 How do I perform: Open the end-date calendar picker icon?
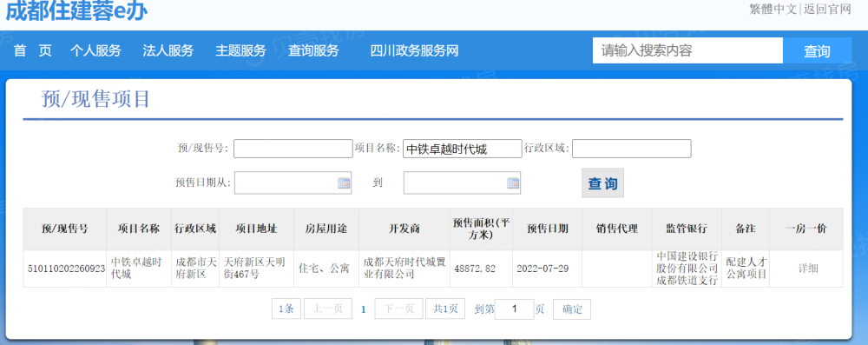[x=513, y=183]
